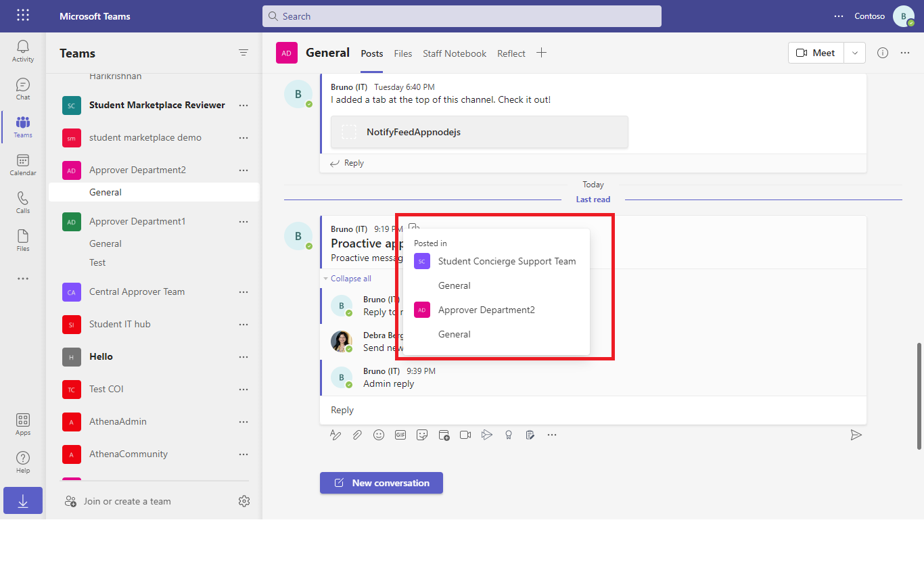Open the Central Approver Team
Image resolution: width=924 pixels, height=564 pixels.
137,291
